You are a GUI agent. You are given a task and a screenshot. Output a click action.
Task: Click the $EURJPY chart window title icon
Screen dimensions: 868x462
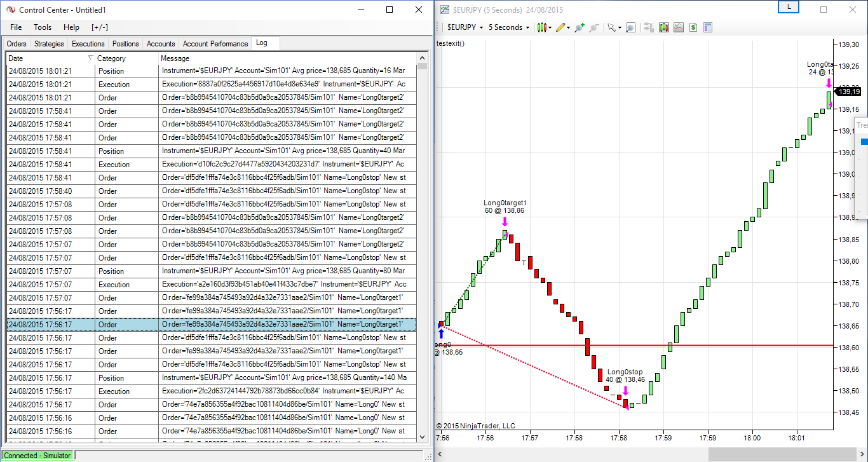pos(444,10)
